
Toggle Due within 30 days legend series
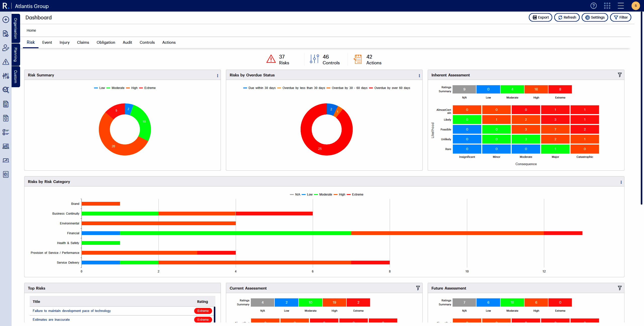262,88
